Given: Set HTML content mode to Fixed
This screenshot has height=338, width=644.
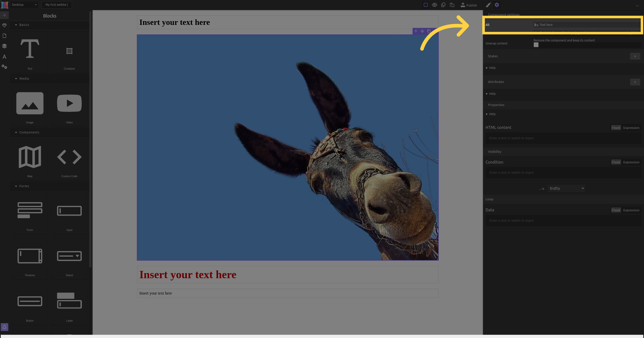Looking at the screenshot, I should (616, 128).
